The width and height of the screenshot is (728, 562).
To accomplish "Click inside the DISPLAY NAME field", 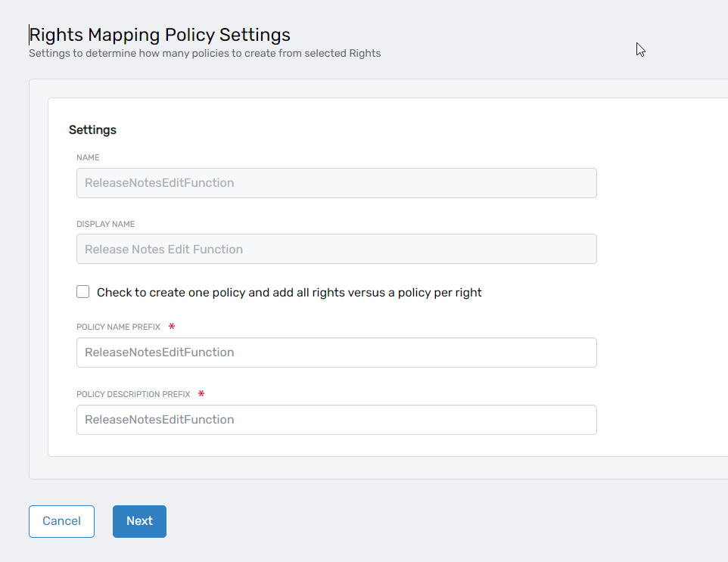I will 336,249.
